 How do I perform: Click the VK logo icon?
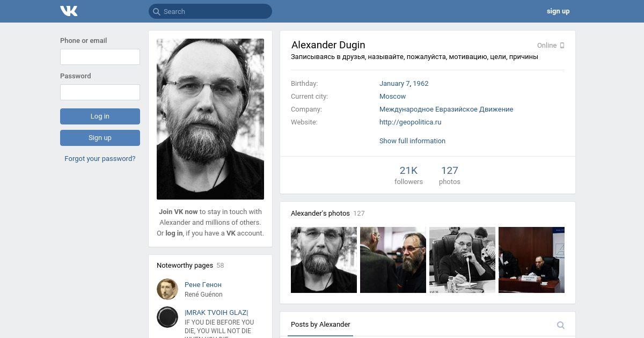(69, 11)
